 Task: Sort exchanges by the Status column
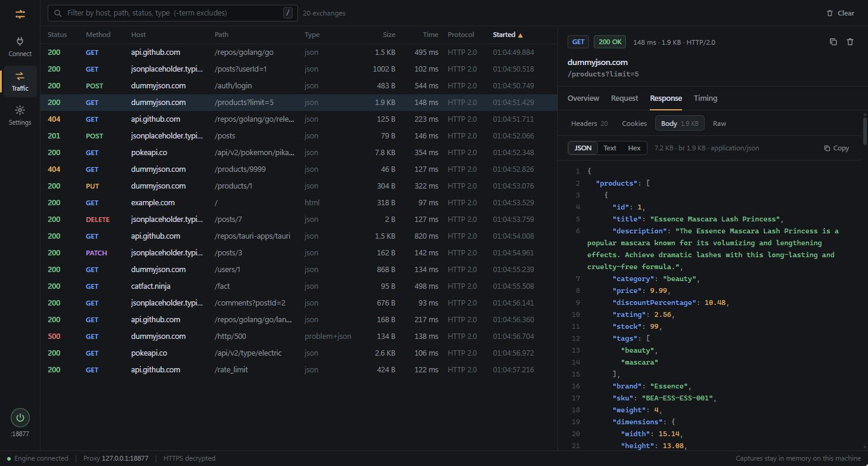click(57, 35)
